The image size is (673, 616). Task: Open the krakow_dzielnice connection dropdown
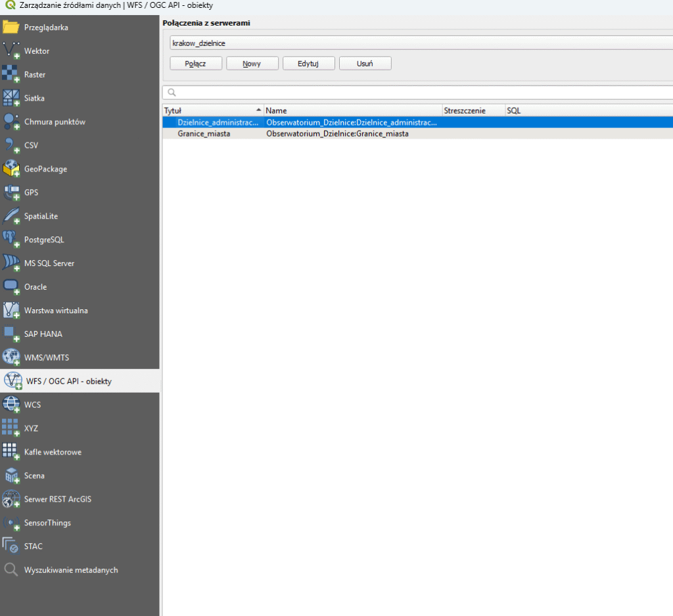tap(421, 43)
